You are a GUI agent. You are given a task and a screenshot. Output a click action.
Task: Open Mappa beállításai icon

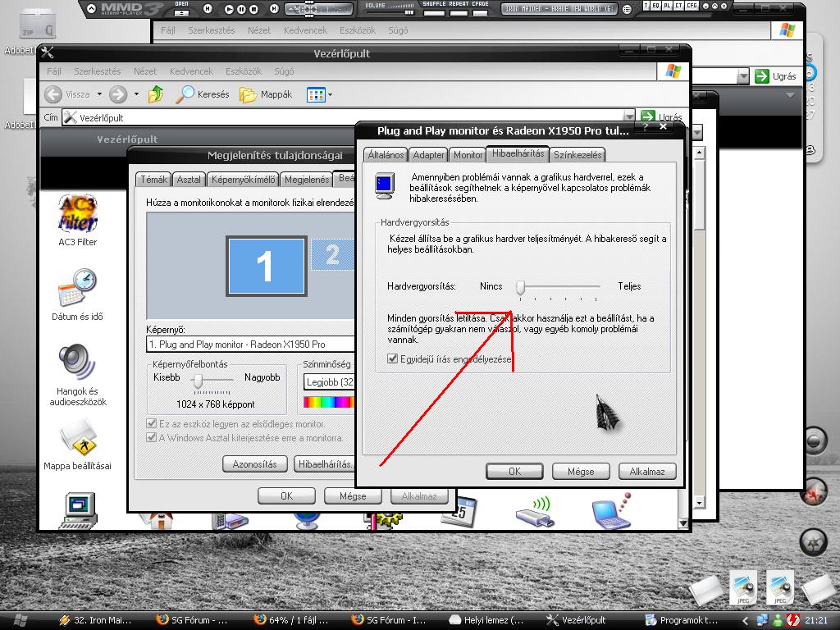click(x=77, y=438)
